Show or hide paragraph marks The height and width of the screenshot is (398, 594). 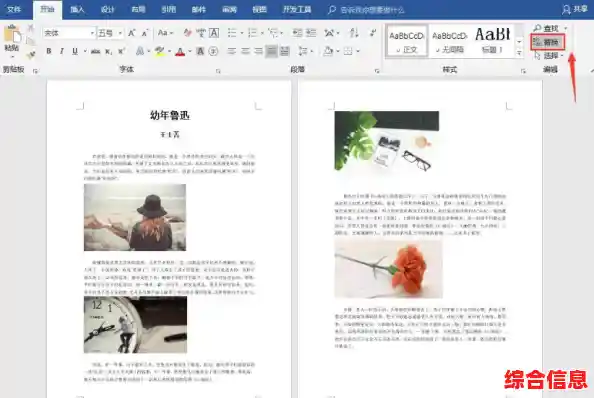tap(373, 33)
